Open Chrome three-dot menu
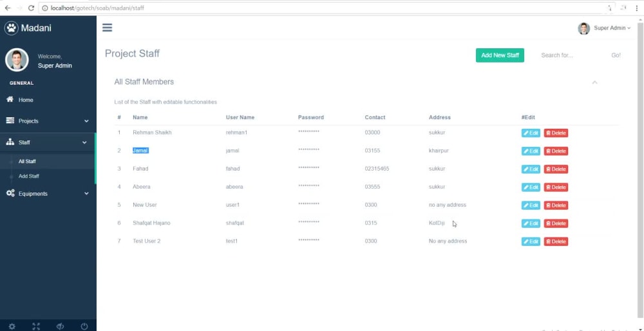Screen dimensions: 644x331 pos(637,8)
